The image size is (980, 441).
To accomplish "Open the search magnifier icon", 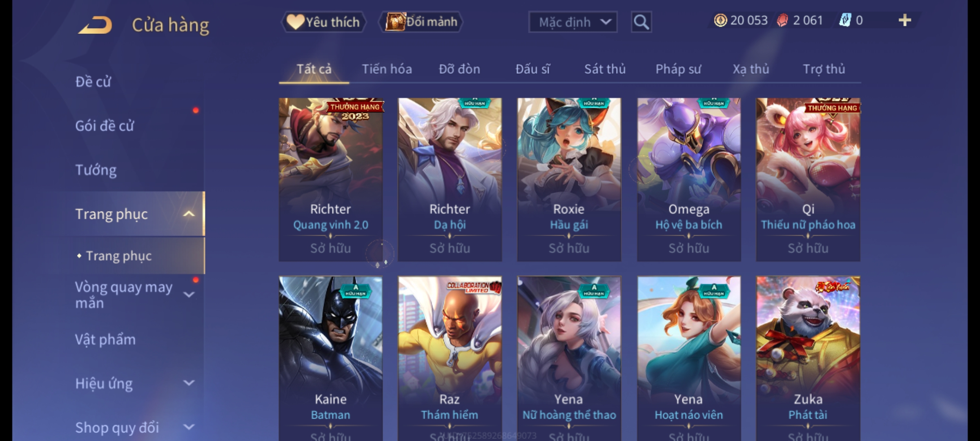I will [x=641, y=22].
